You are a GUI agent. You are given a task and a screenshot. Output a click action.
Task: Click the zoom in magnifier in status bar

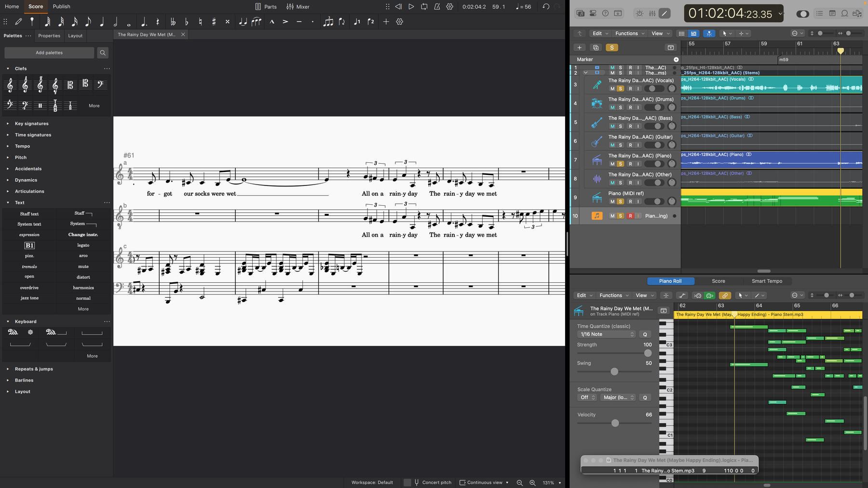[x=532, y=483]
